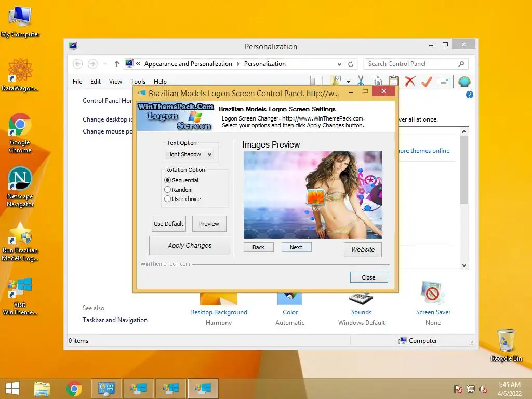Click the red X Delete toolbar icon
This screenshot has width=532, height=399.
pos(410,81)
